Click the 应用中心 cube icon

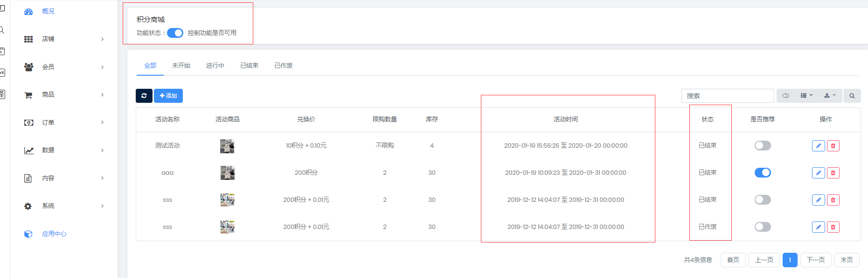(x=28, y=234)
